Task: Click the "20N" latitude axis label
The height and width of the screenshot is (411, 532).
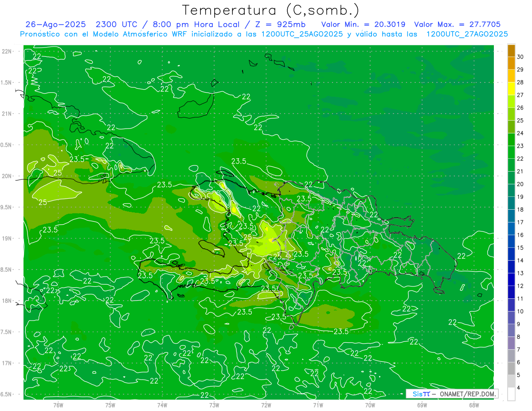Action: pos(6,176)
